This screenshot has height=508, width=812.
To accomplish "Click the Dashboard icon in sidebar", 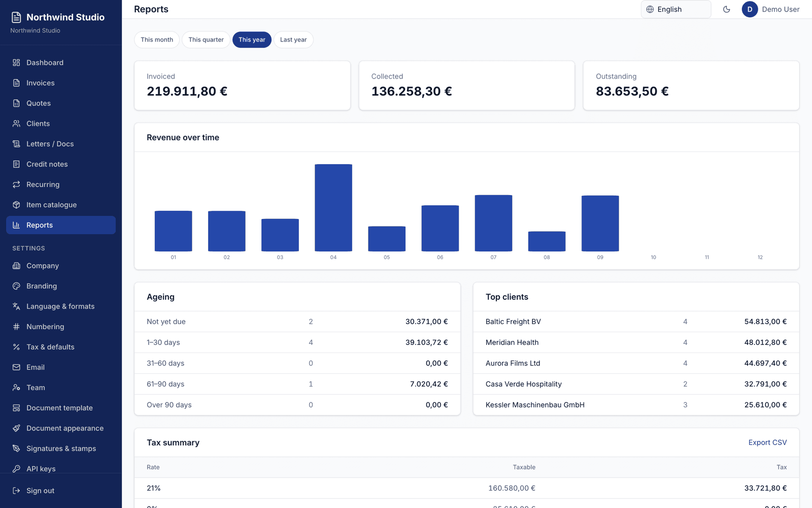I will [16, 62].
